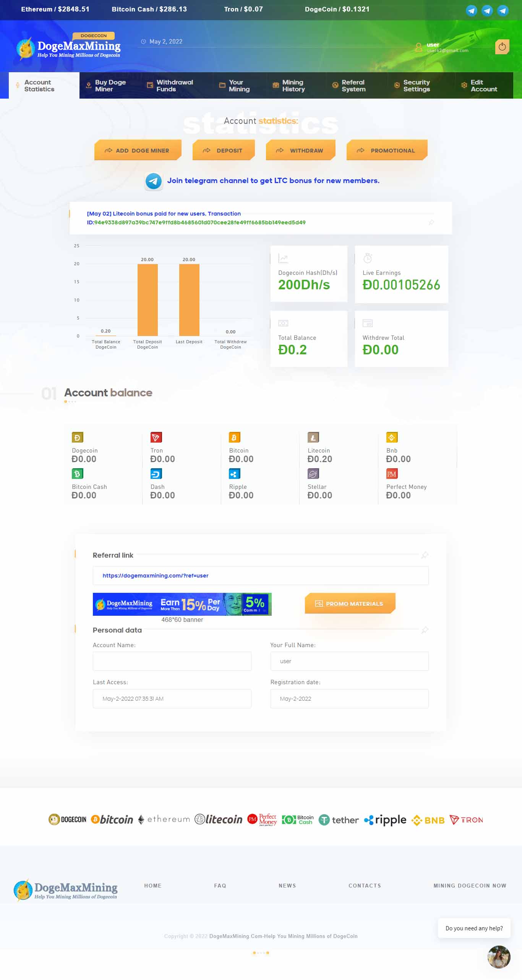The width and height of the screenshot is (522, 980).
Task: Open the PROMO MATERIALS button
Action: 350,604
